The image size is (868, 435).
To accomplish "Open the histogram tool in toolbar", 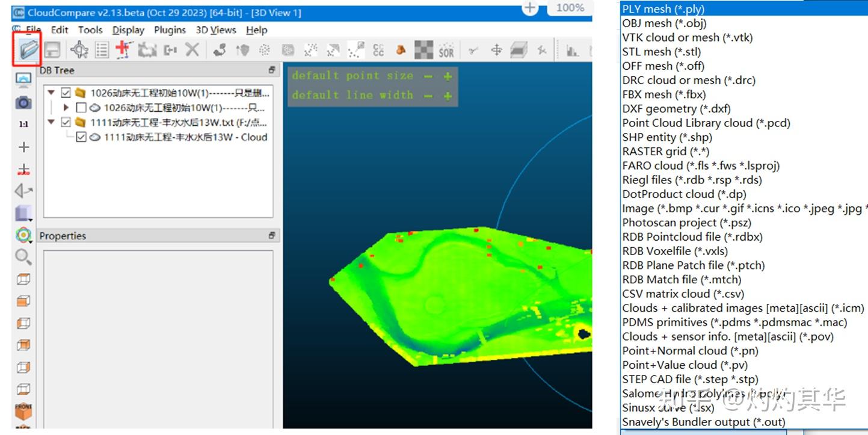I will [x=573, y=51].
